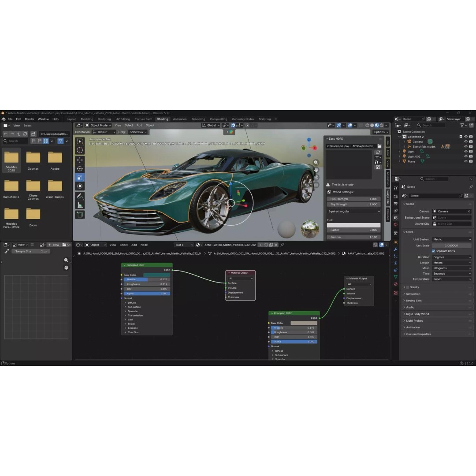Click viewport zoom magnifier gizmo
The width and height of the screenshot is (476, 476).
pyautogui.click(x=316, y=163)
